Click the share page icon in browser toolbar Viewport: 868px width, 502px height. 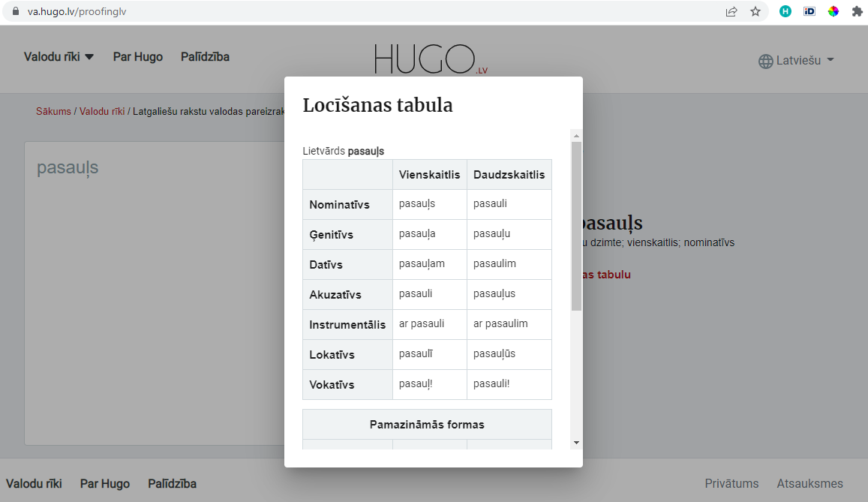click(731, 11)
